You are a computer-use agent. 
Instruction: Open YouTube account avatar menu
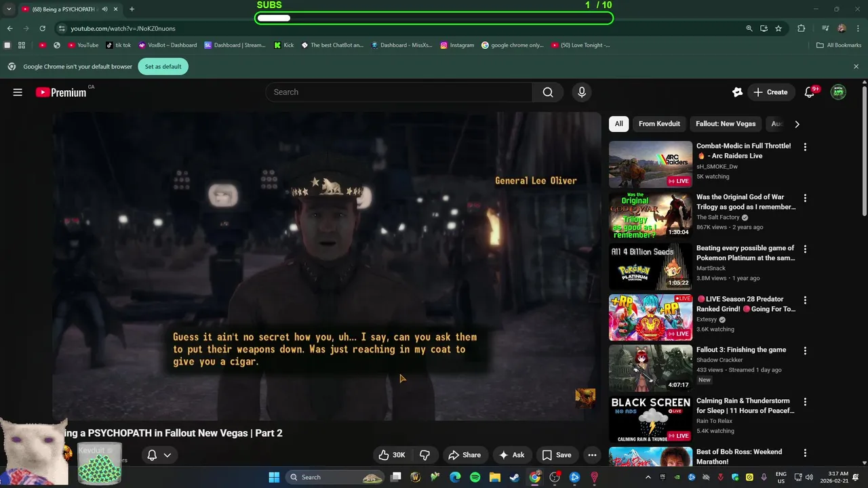[x=838, y=92]
